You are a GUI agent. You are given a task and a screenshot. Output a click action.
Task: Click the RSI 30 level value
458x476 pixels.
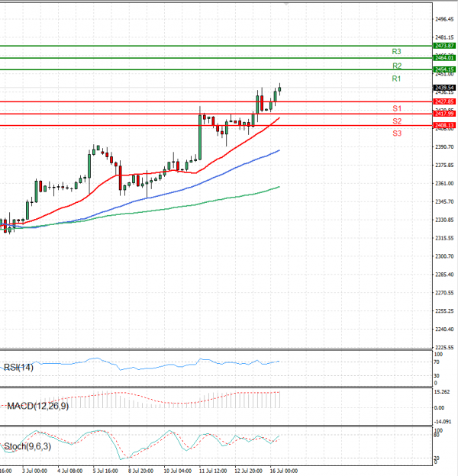point(437,376)
